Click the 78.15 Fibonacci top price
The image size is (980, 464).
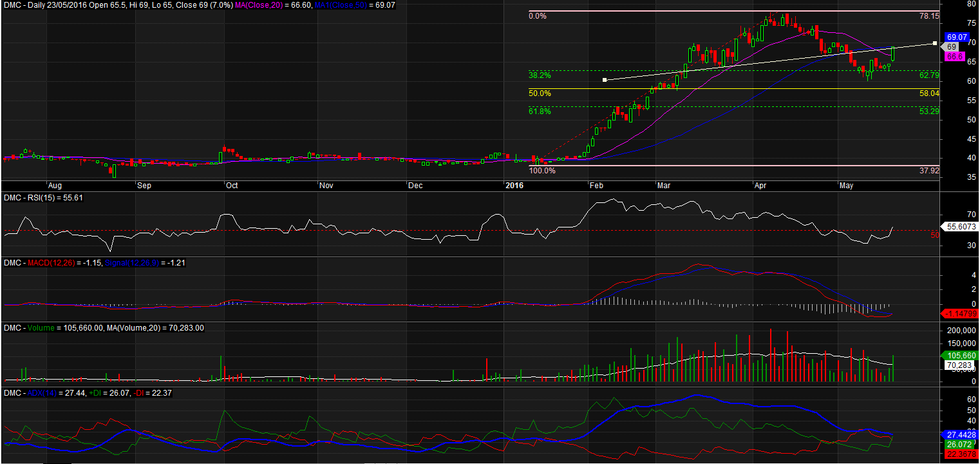(x=928, y=16)
